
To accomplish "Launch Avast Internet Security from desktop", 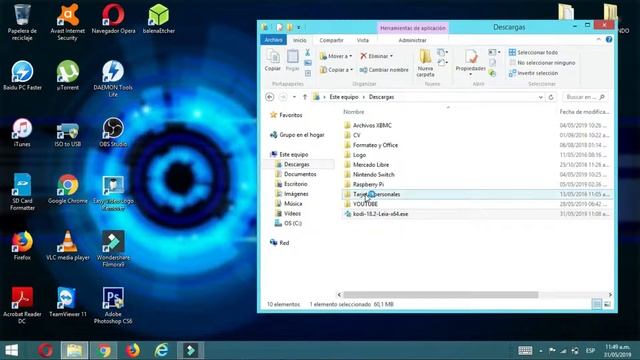I will click(67, 22).
